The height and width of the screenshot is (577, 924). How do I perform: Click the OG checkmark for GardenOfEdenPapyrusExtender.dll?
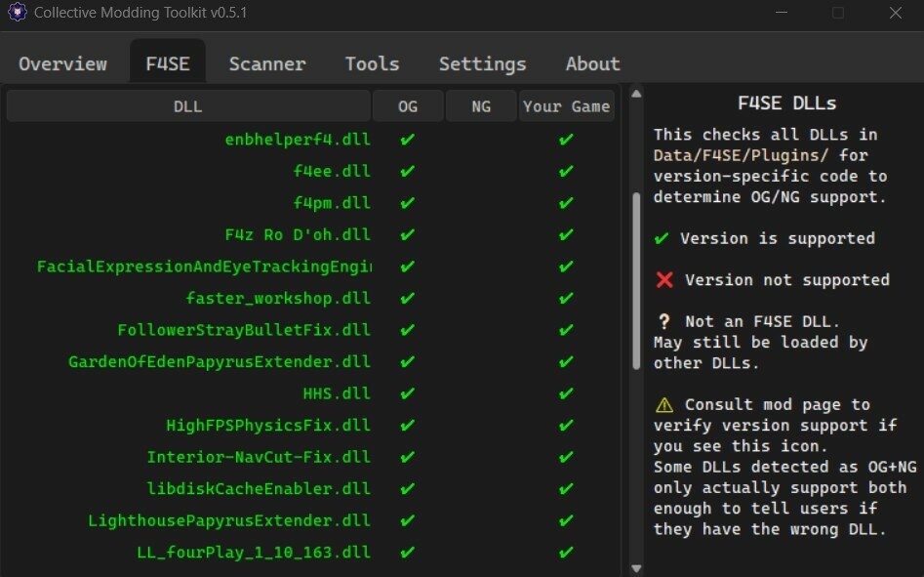(x=407, y=362)
